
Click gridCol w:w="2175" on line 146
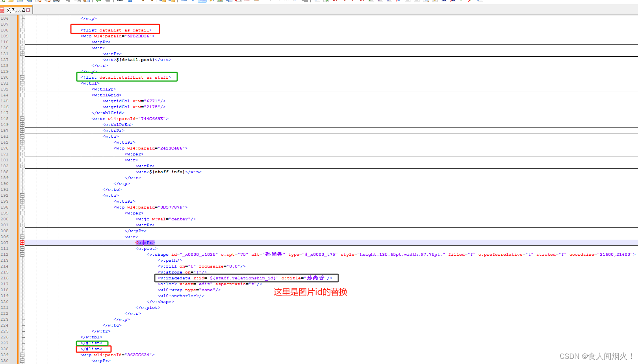point(134,107)
